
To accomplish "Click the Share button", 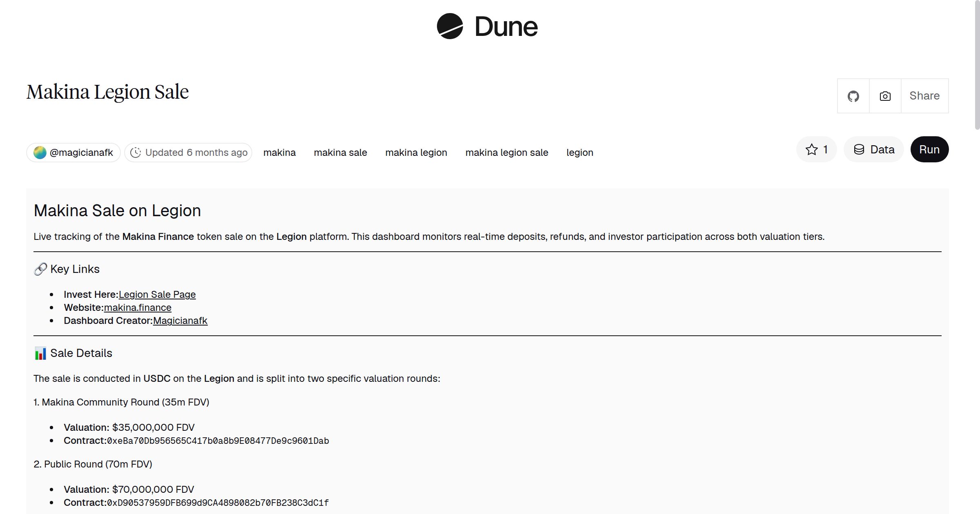I will click(x=924, y=96).
